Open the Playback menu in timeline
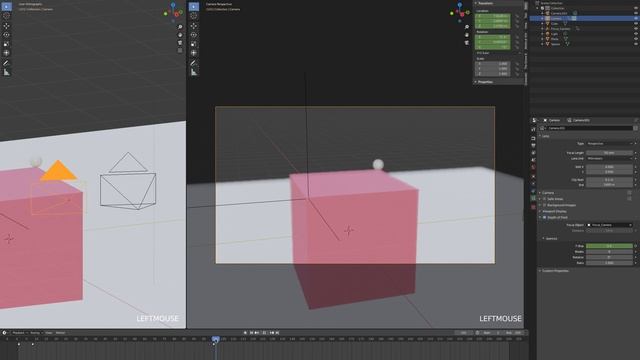The image size is (640, 360). 19,333
